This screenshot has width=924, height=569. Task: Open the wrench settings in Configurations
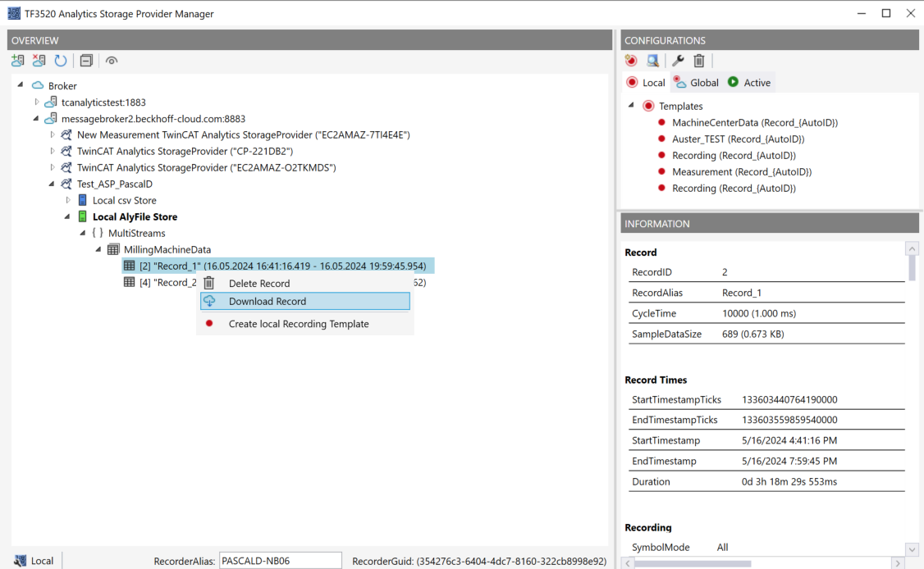[x=678, y=61]
